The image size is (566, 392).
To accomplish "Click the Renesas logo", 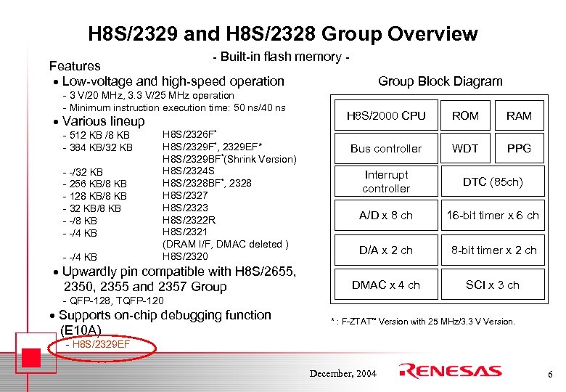I will 450,371.
